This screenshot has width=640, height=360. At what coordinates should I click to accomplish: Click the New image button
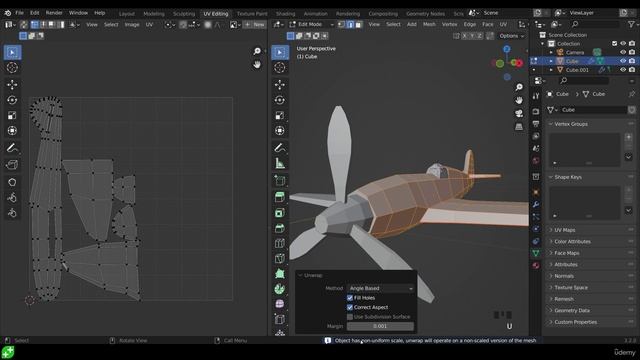(x=255, y=24)
